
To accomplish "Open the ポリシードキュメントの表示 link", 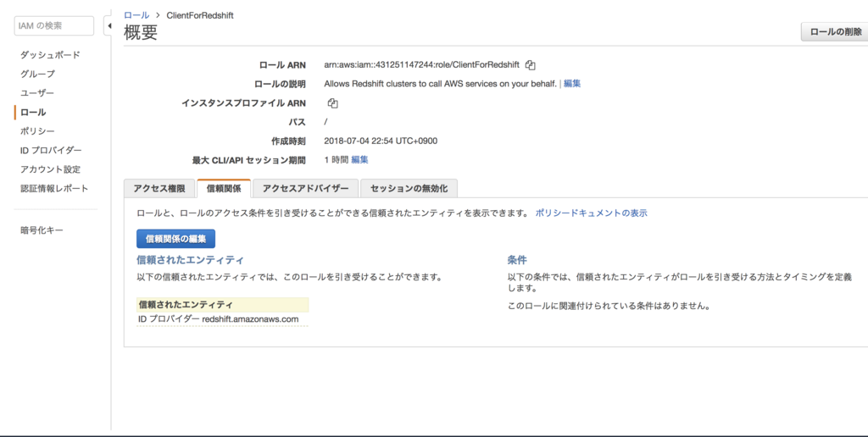I will coord(591,213).
